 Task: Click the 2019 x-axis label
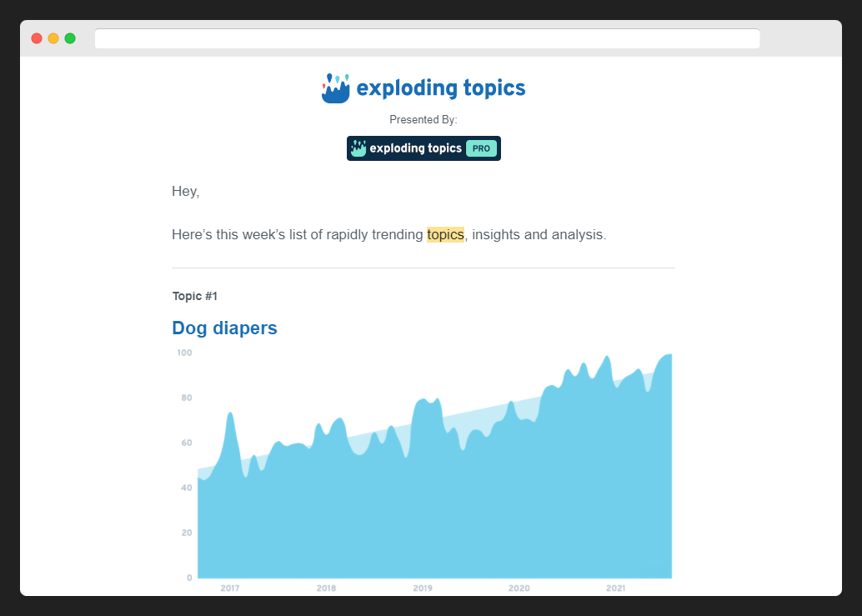click(423, 588)
